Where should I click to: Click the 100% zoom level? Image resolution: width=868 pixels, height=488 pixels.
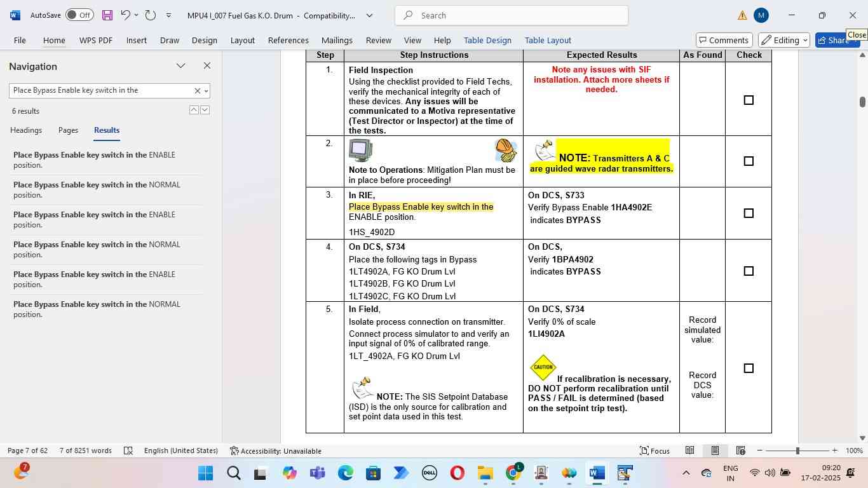pyautogui.click(x=855, y=451)
